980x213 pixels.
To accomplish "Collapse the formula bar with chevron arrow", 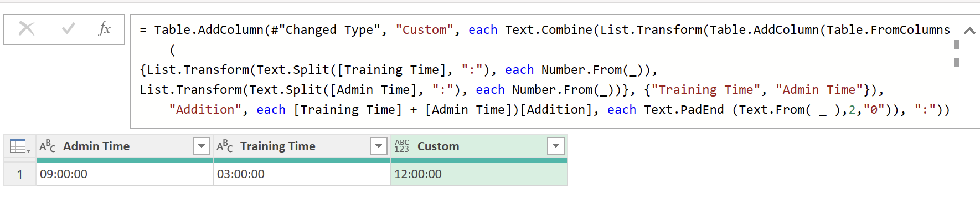I will pos(969,31).
